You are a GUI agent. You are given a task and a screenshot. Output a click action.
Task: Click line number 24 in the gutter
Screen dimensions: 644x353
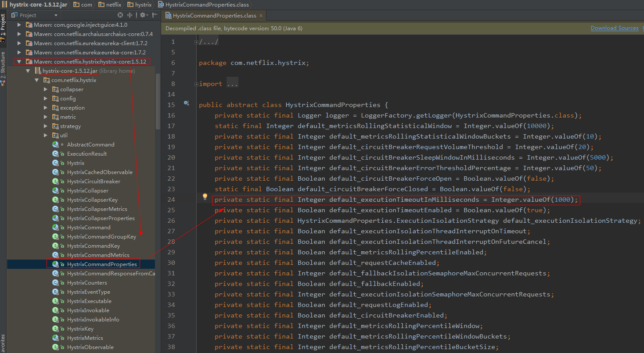(171, 200)
